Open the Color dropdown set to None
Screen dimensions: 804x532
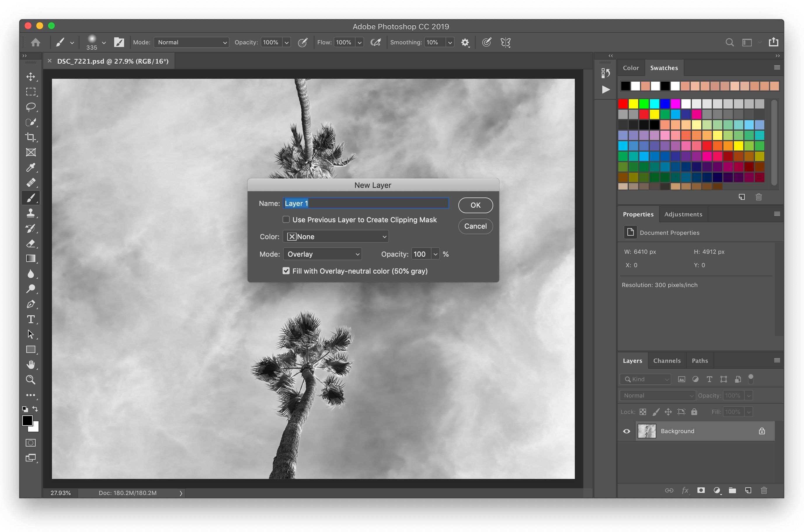pos(335,237)
